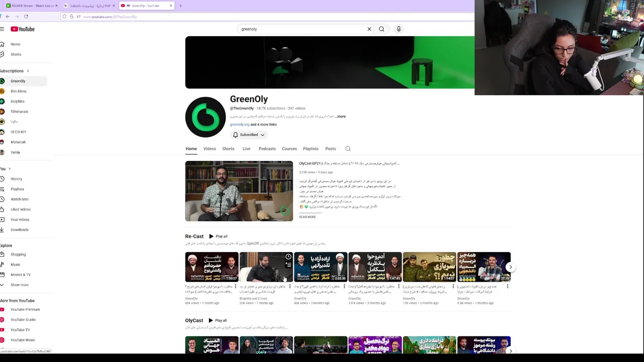Click watch later clock on hovered video
The width and height of the screenshot is (644, 362).
288,257
